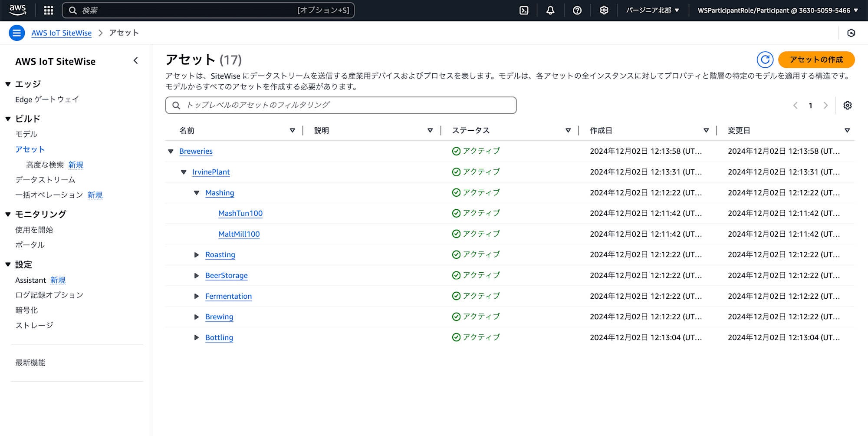Open the MaltMill100 asset link
Image resolution: width=868 pixels, height=436 pixels.
click(239, 234)
